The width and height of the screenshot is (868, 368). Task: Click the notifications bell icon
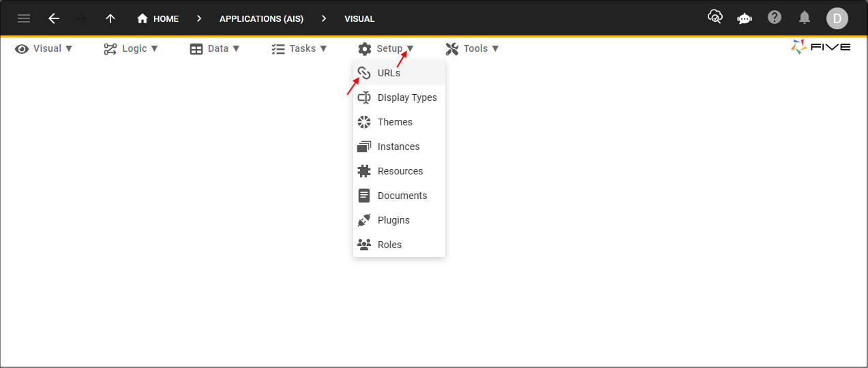tap(805, 18)
